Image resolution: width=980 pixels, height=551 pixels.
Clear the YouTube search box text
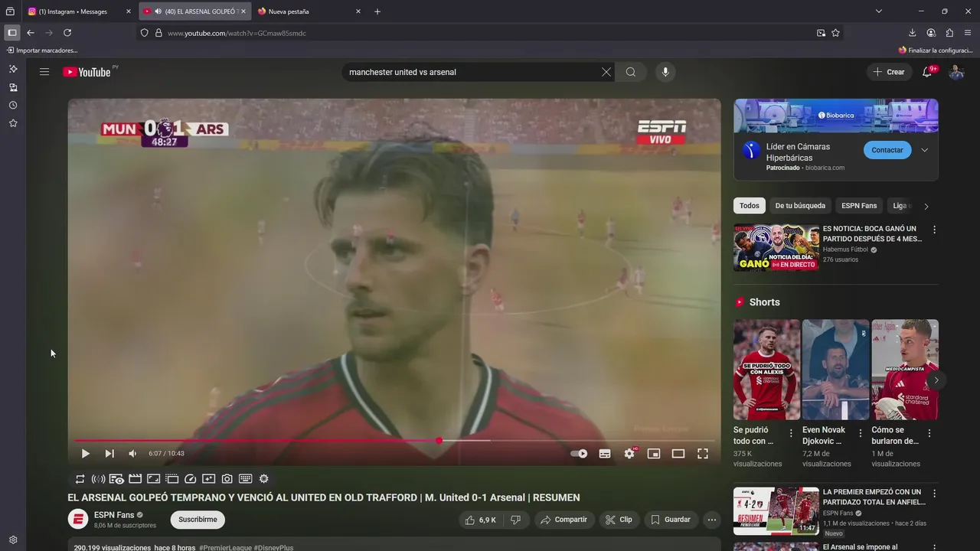[606, 72]
